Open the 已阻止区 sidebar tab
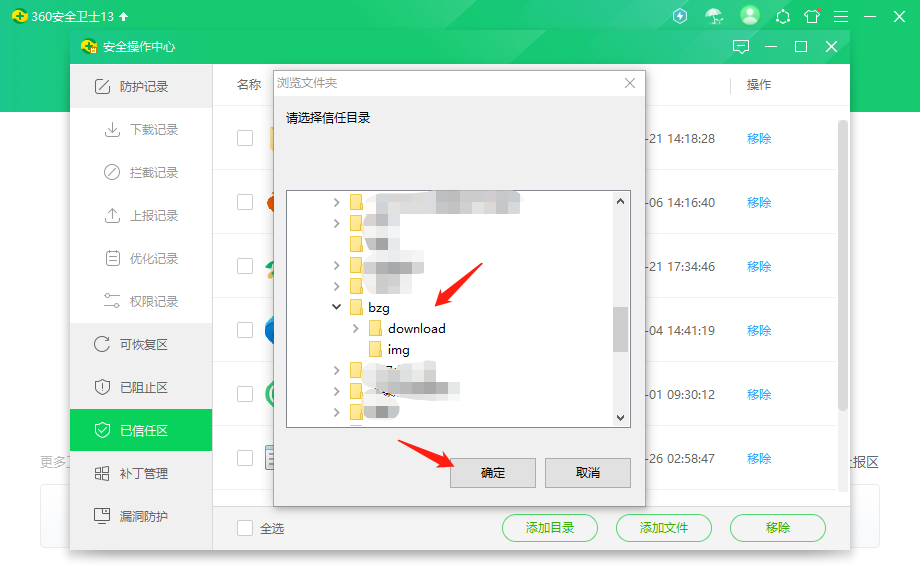The image size is (920, 580). 142,387
